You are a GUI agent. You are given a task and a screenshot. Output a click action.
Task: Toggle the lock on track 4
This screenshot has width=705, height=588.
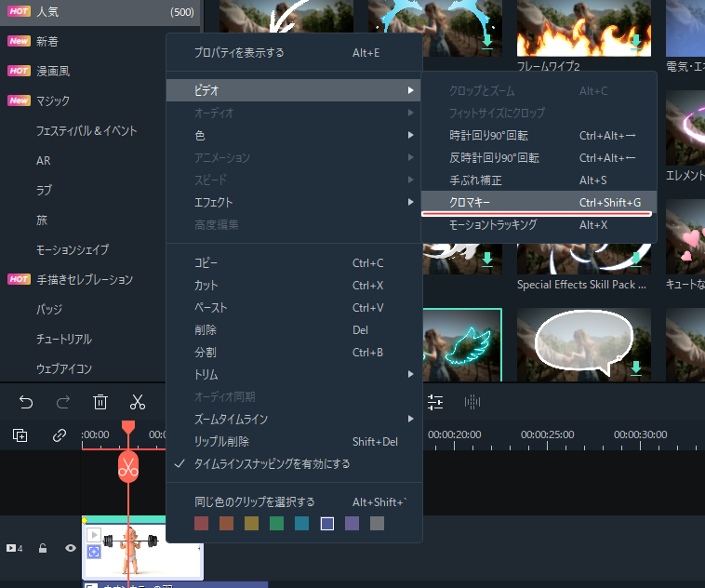pyautogui.click(x=43, y=549)
